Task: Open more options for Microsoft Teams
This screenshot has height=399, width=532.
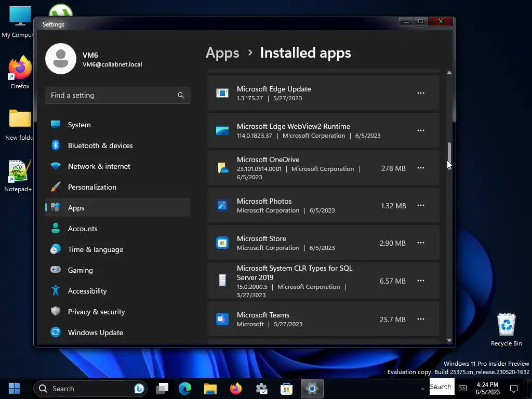Action: [420, 319]
